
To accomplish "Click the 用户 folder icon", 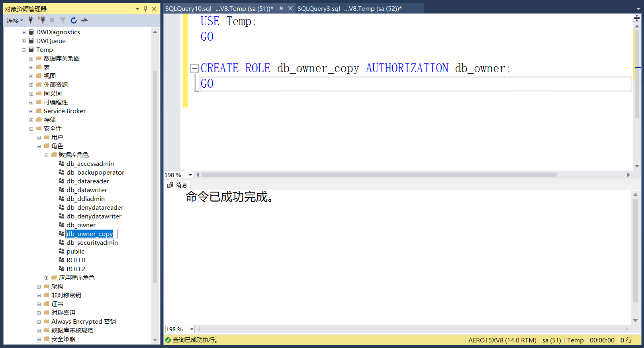I will point(47,137).
